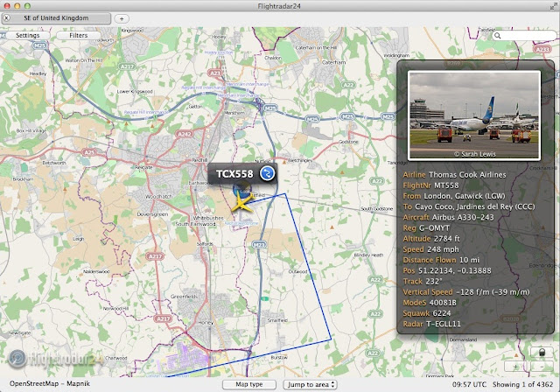Click the Squawk 6224 row

click(x=427, y=313)
